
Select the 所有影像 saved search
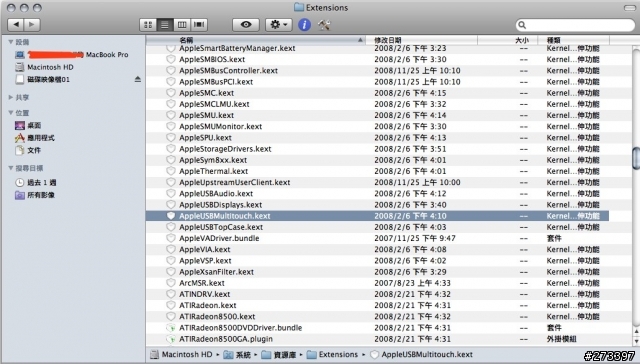coord(35,195)
